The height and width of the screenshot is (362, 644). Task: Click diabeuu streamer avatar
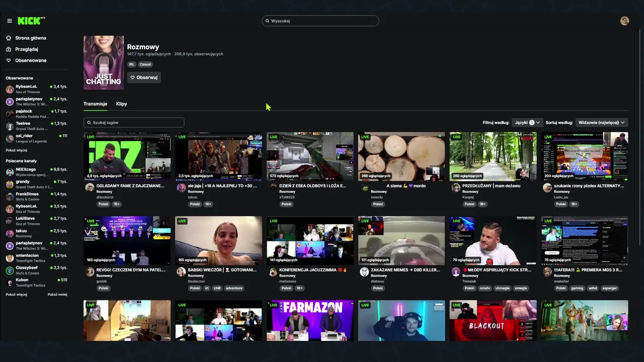pos(364,271)
